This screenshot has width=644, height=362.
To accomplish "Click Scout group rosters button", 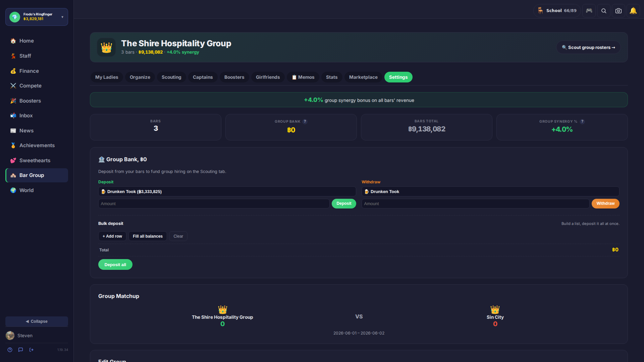I will pos(588,47).
